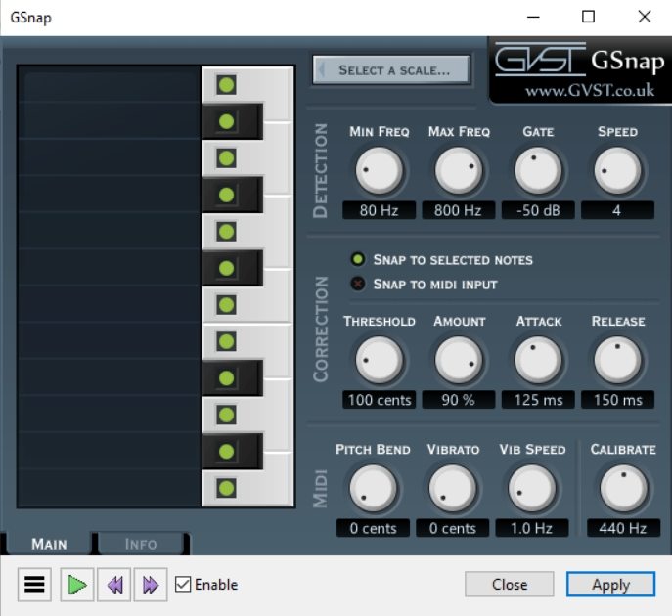The image size is (672, 616).
Task: Switch to the Main tab
Action: (49, 544)
